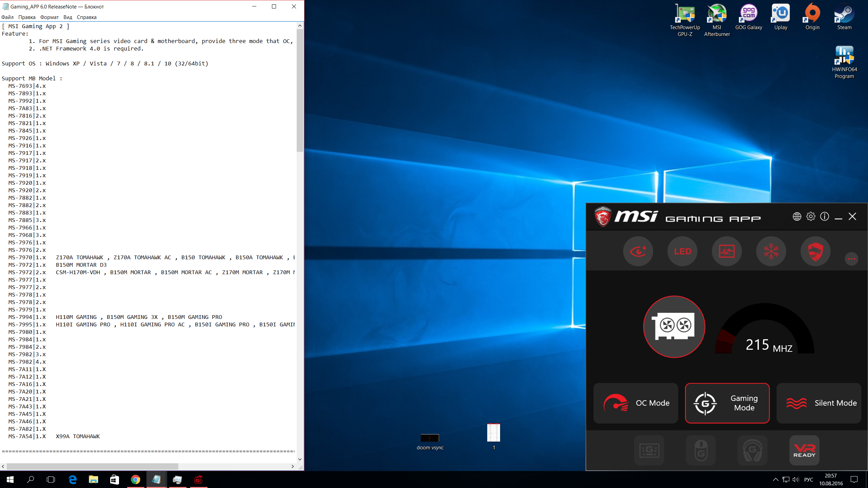Image resolution: width=868 pixels, height=488 pixels.
Task: Expand more tools via three-dots button
Action: [x=851, y=259]
